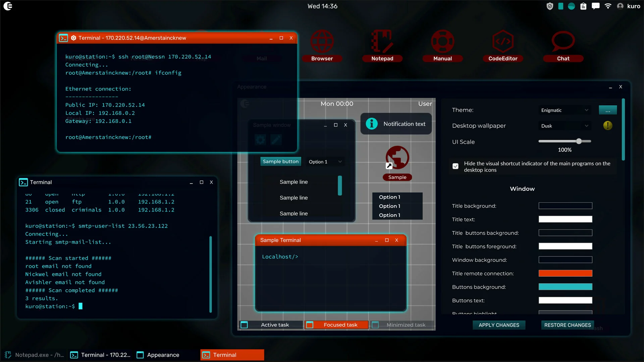Launch the CodeEditor app

[x=503, y=43]
